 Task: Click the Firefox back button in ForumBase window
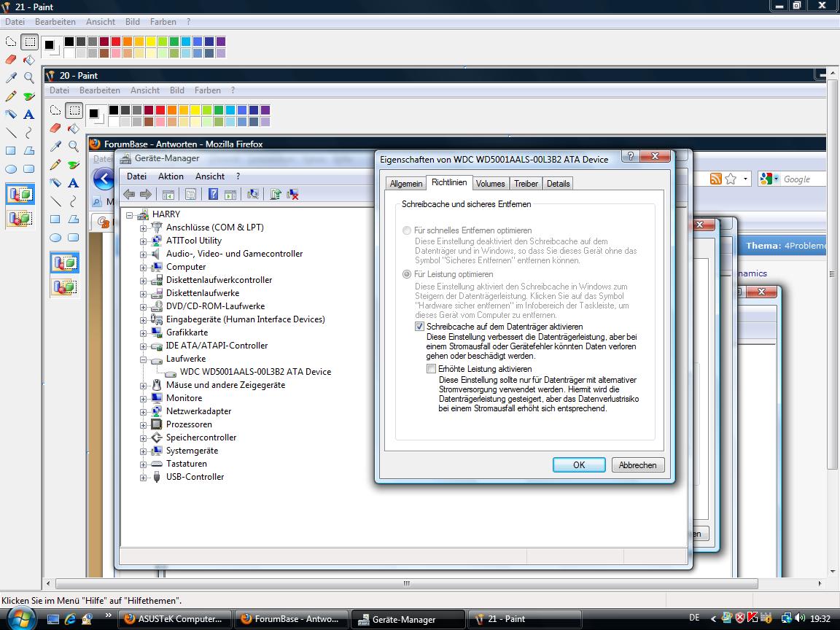tap(104, 179)
